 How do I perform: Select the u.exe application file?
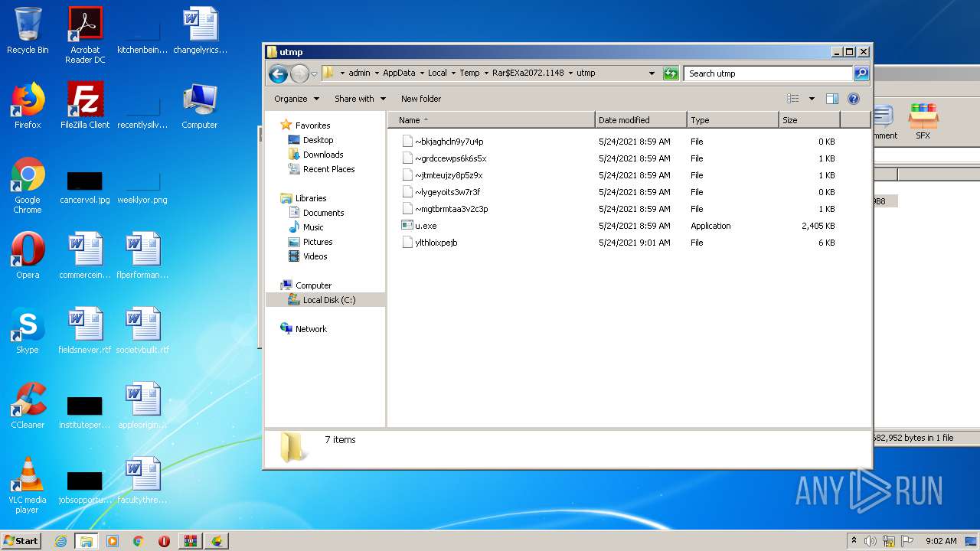pyautogui.click(x=425, y=226)
